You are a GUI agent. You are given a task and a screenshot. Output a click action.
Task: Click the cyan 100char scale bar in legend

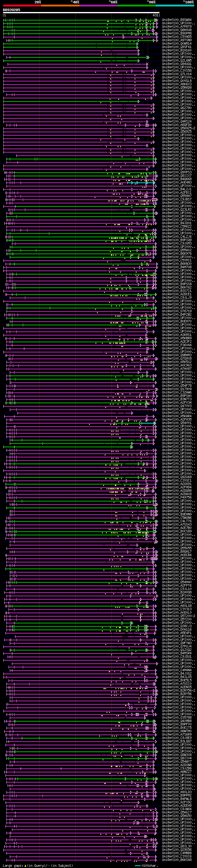click(137, 866)
